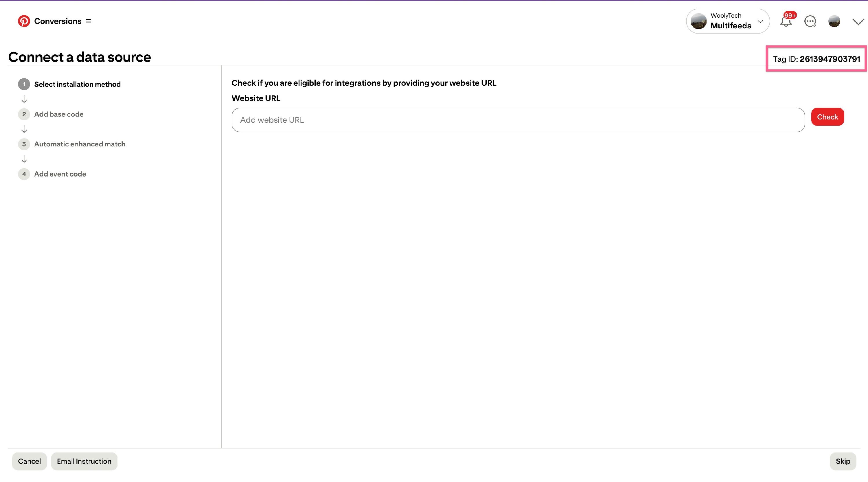Screen dimensions: 868x482
Task: Click the Email Instruction button
Action: pos(84,461)
